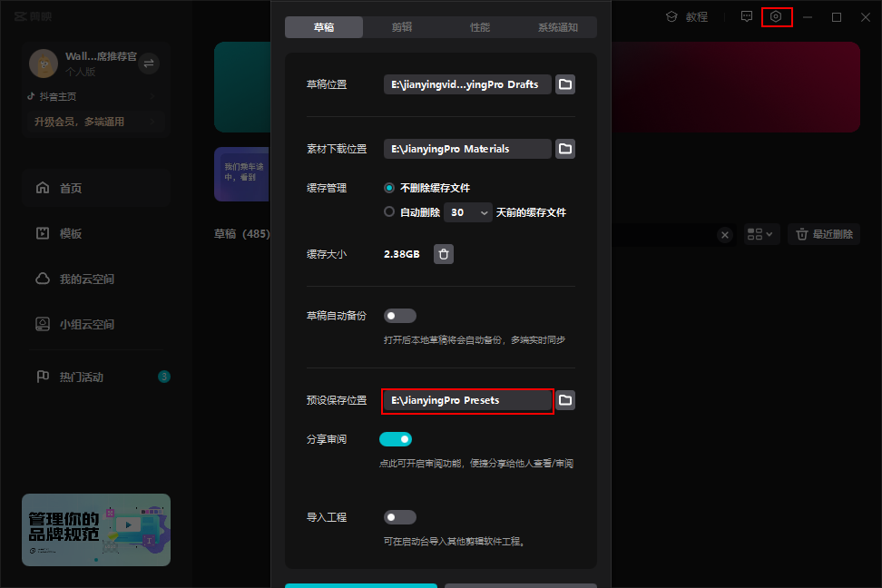Open settings via the gear icon
The height and width of the screenshot is (588, 882).
click(777, 16)
